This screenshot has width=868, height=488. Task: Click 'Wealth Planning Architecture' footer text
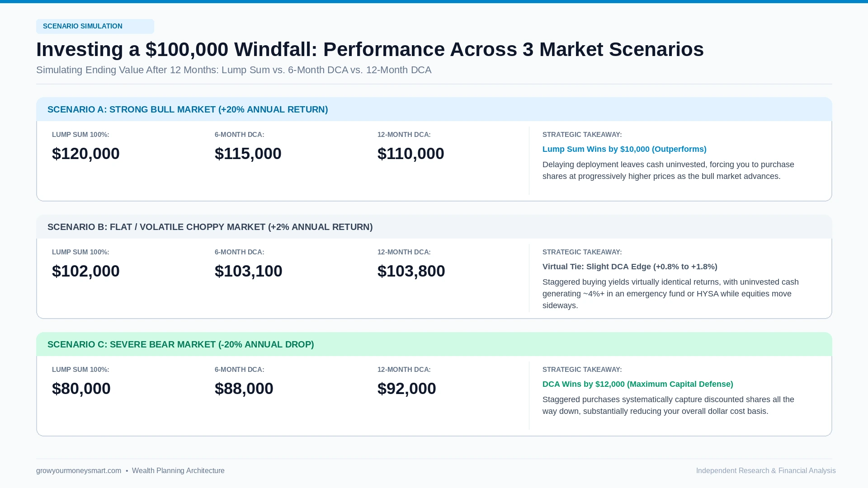coord(178,471)
